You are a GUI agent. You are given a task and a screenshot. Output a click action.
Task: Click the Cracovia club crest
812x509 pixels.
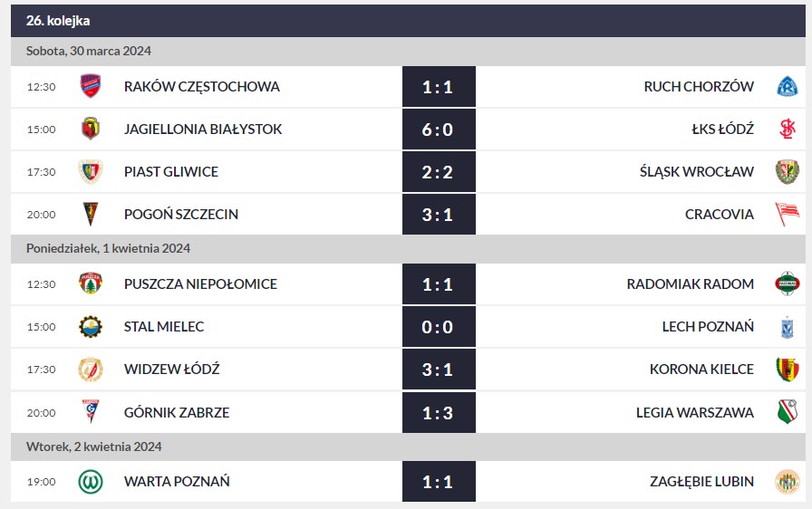point(787,215)
